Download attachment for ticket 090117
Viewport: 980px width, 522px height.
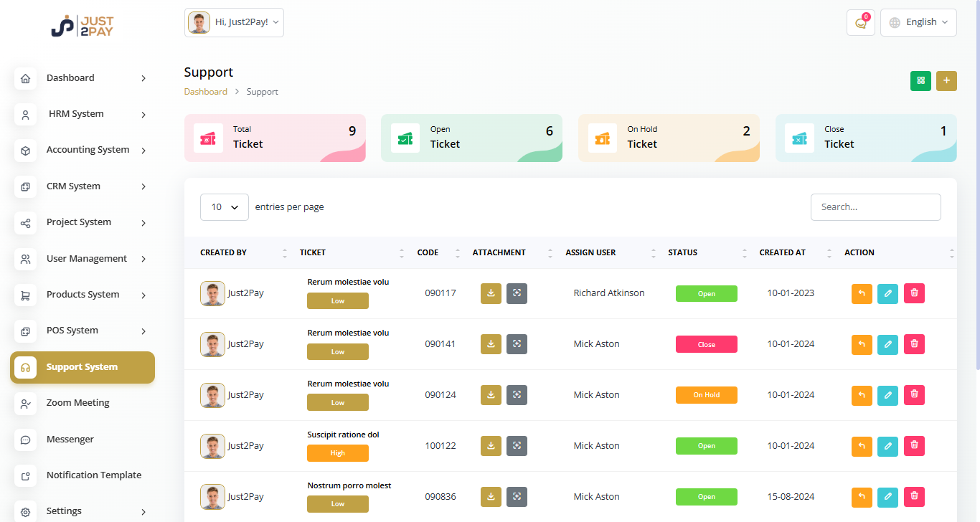(x=491, y=293)
